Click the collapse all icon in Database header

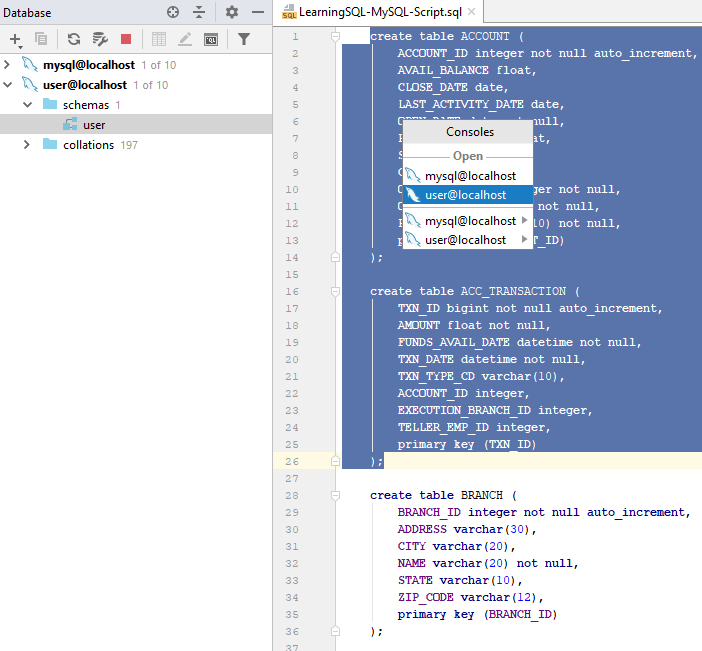[199, 12]
